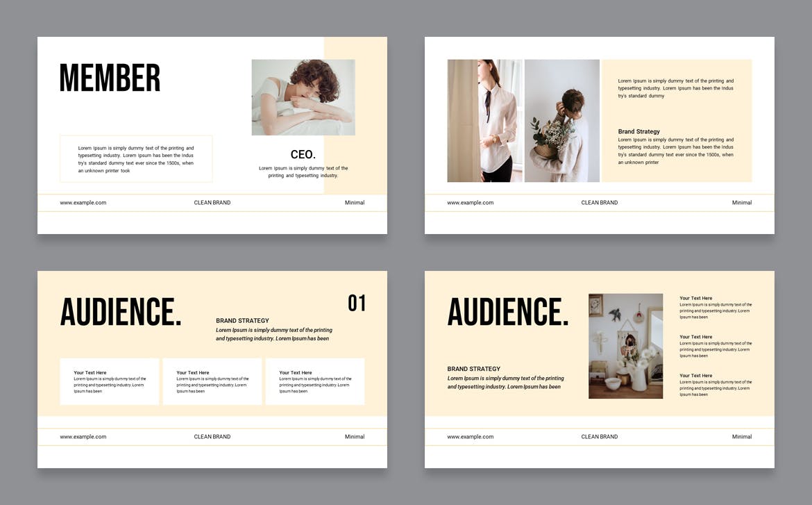812x505 pixels.
Task: Click the Minimal footer label on the top-right slide
Action: click(741, 203)
